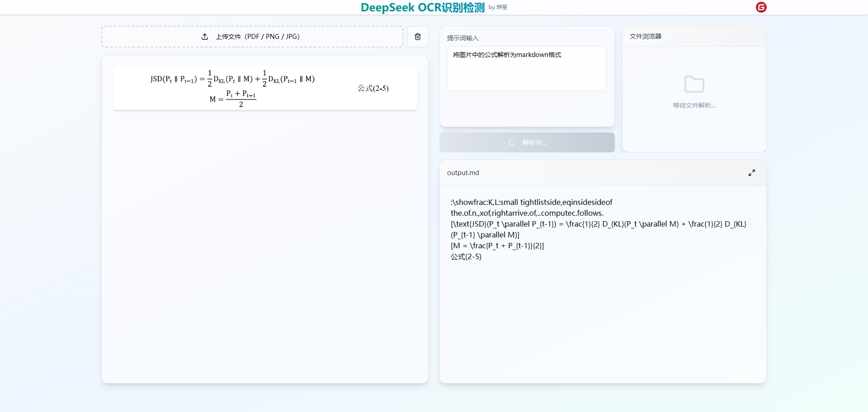Select the 文件浏览器 panel header

[x=645, y=36]
